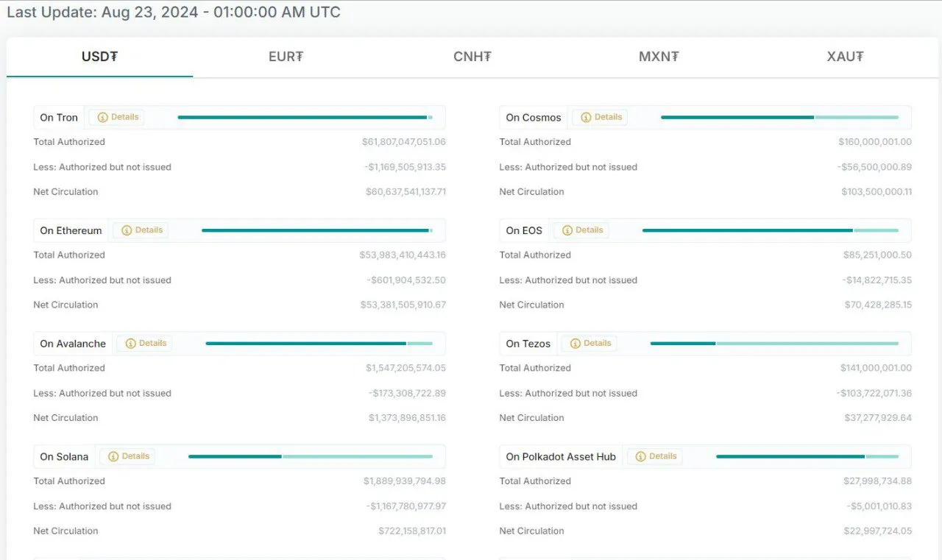Open Details text for On Tron
The width and height of the screenshot is (942, 560).
pos(124,117)
